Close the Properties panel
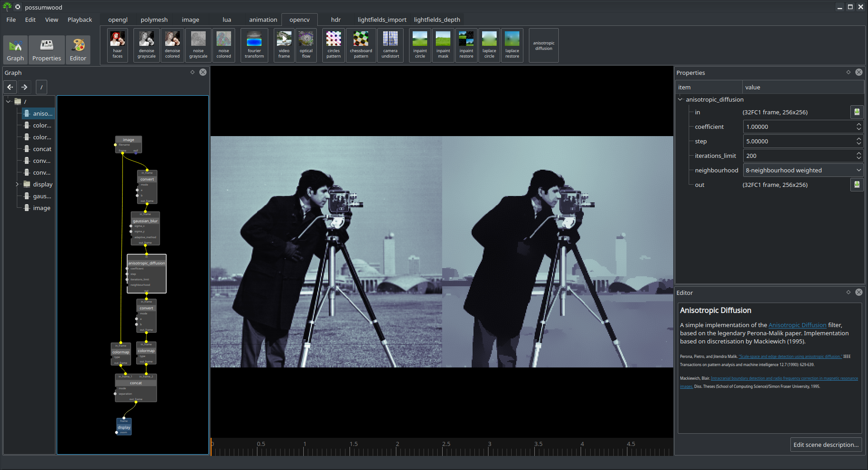The width and height of the screenshot is (868, 470). click(859, 72)
